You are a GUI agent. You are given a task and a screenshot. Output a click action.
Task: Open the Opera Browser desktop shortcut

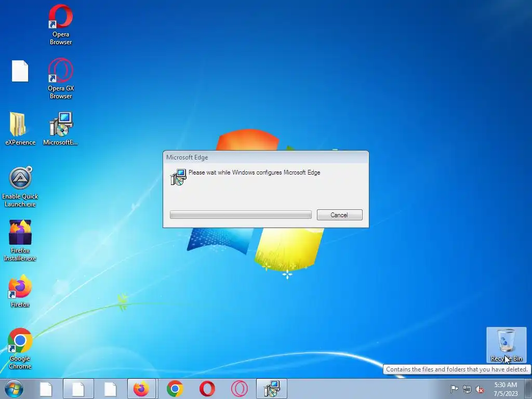point(61,25)
